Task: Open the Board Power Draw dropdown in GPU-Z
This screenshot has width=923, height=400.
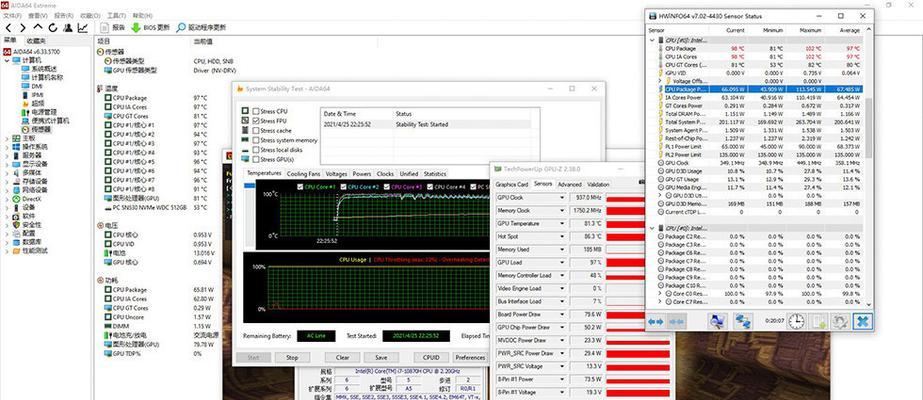Action: coord(562,315)
